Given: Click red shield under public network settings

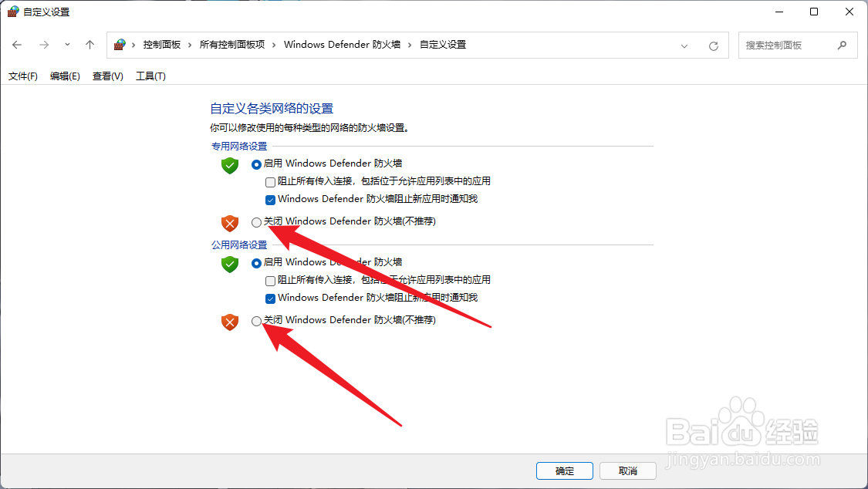Looking at the screenshot, I should [x=230, y=322].
